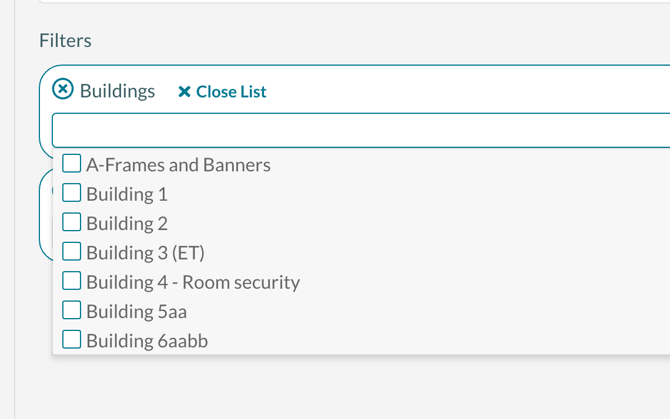Pick the Building 2 list label
This screenshot has width=670, height=419.
[x=127, y=223]
